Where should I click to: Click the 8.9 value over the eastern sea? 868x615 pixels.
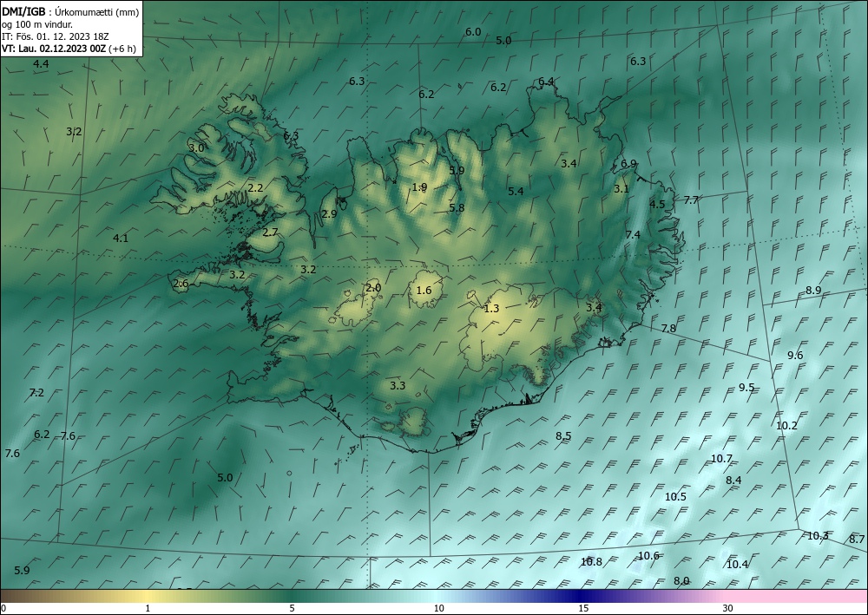click(813, 291)
